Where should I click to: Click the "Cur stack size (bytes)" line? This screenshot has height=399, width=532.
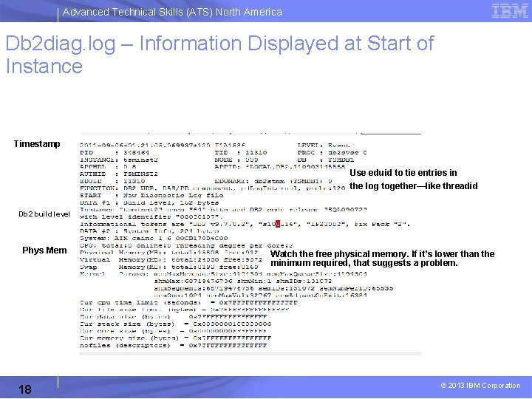coord(175,324)
